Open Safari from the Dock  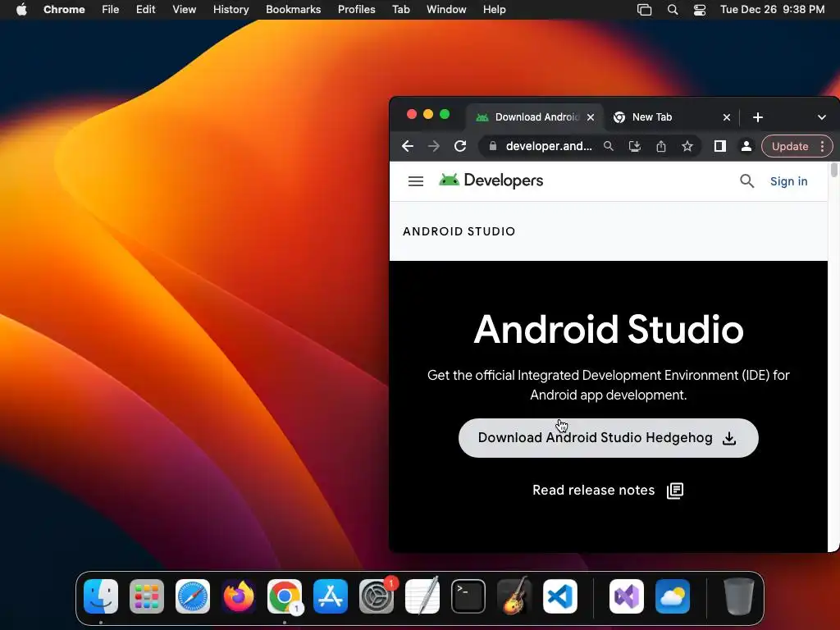(193, 596)
